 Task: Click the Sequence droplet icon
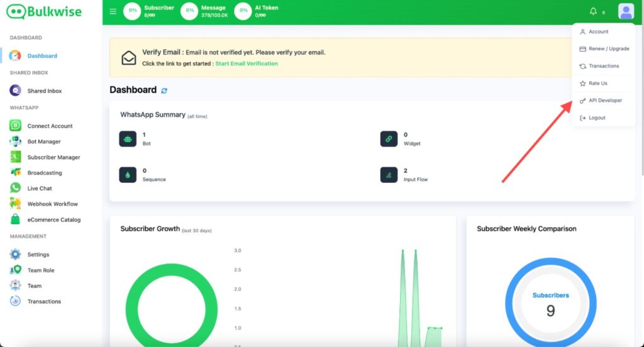tap(128, 175)
